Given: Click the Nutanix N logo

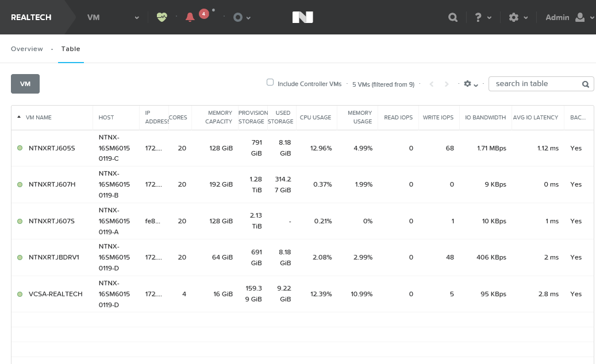Looking at the screenshot, I should tap(302, 17).
